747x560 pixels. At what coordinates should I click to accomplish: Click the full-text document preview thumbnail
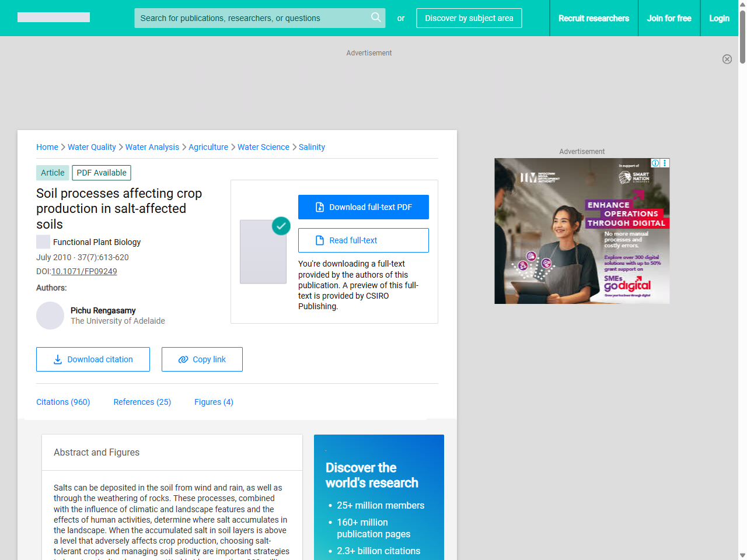click(x=263, y=251)
